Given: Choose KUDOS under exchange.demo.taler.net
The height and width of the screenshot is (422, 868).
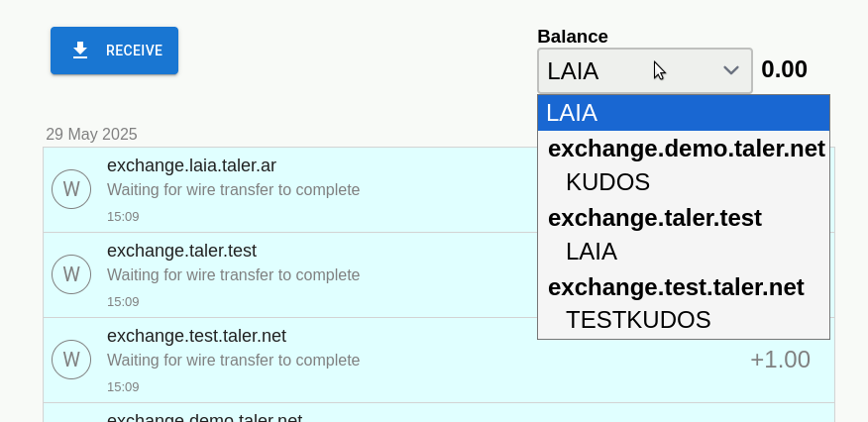Looking at the screenshot, I should coord(607,182).
